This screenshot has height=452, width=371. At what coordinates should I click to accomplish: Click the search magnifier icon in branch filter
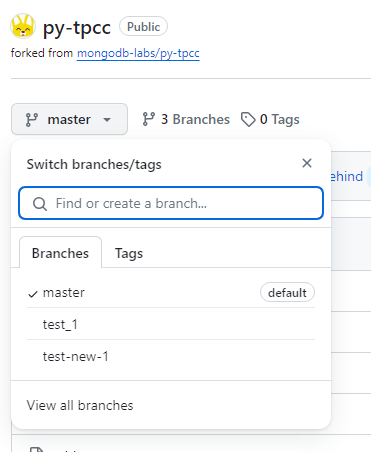[40, 204]
